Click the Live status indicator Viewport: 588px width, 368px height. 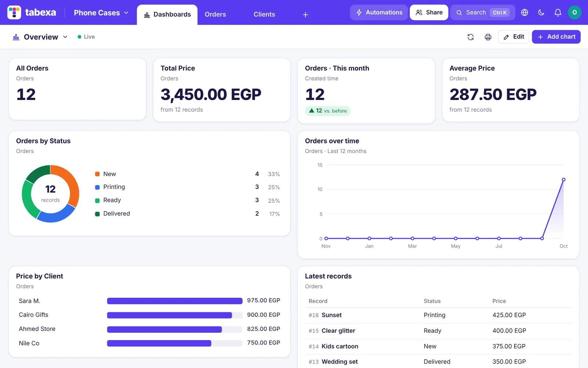[x=86, y=37]
